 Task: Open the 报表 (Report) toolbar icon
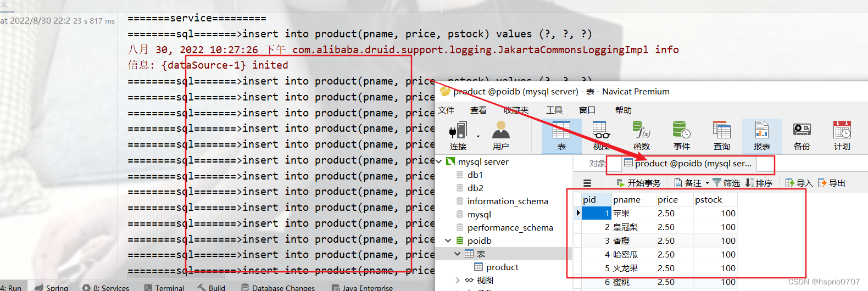[x=762, y=136]
